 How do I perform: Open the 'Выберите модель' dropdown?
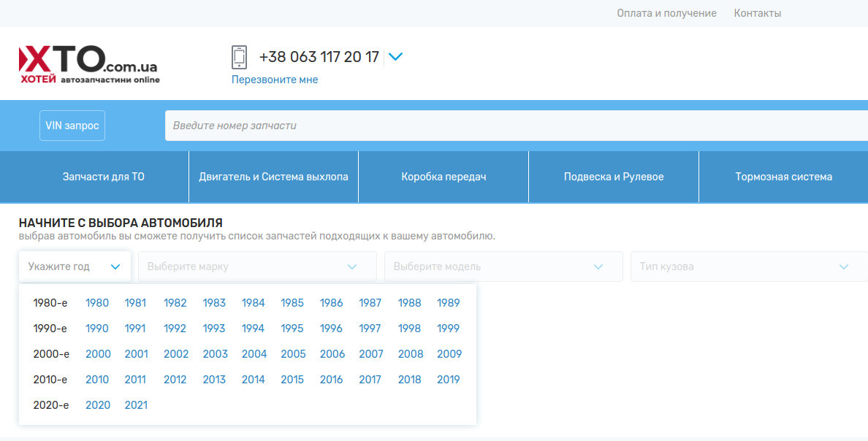click(503, 266)
